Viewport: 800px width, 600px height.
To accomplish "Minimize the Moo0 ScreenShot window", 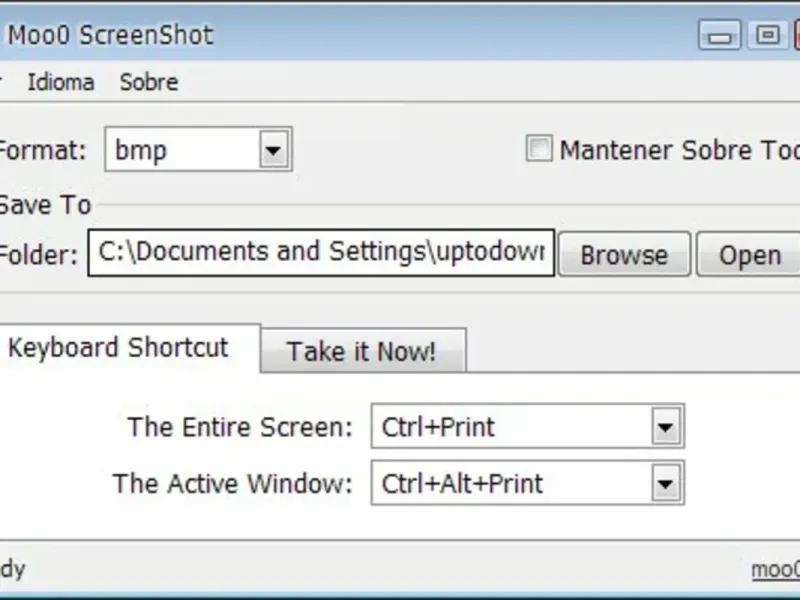I will coord(721,36).
